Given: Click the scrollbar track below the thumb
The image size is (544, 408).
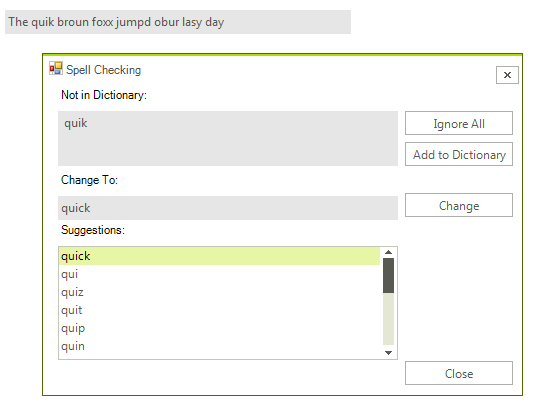Looking at the screenshot, I should 388,319.
